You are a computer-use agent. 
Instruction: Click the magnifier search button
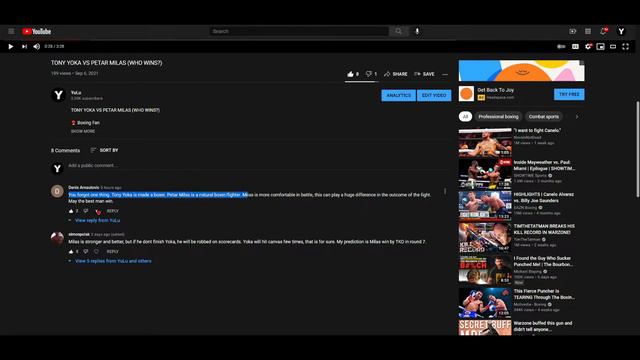(398, 31)
